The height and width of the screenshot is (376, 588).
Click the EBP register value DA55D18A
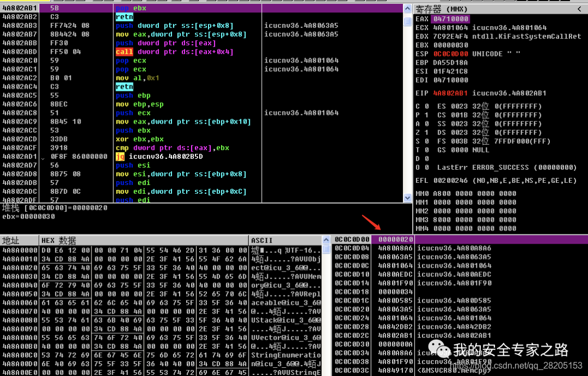pyautogui.click(x=451, y=63)
